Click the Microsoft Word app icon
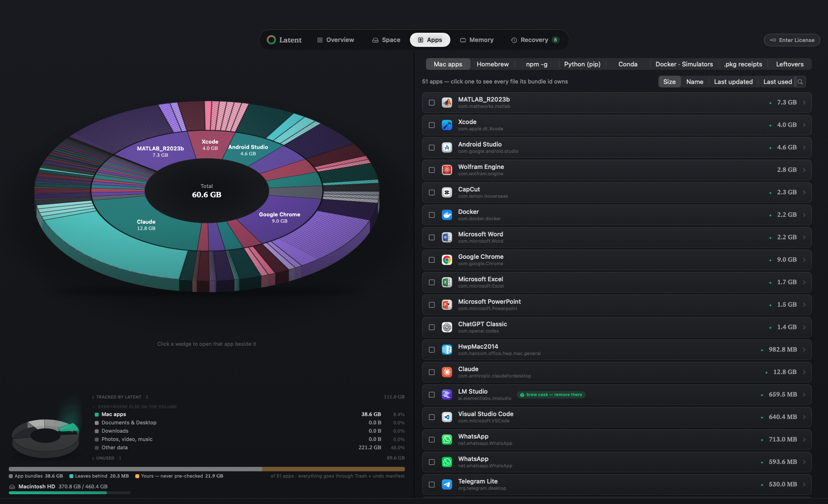This screenshot has width=828, height=504. 447,237
